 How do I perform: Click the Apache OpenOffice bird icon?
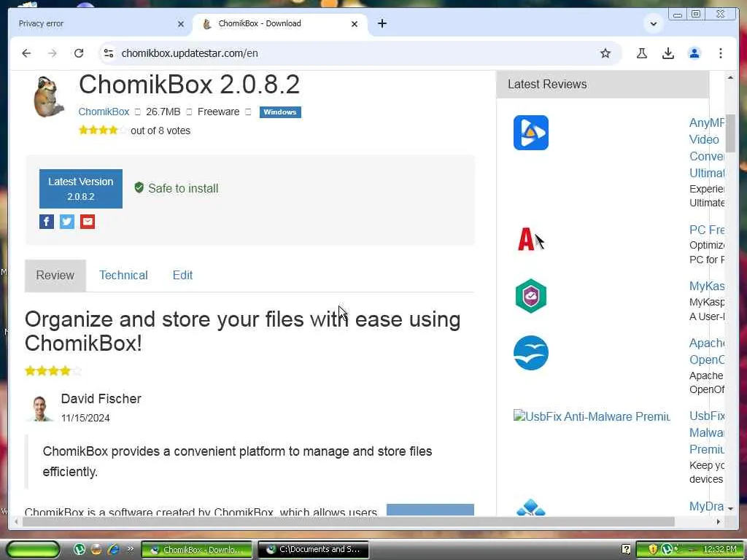point(531,353)
